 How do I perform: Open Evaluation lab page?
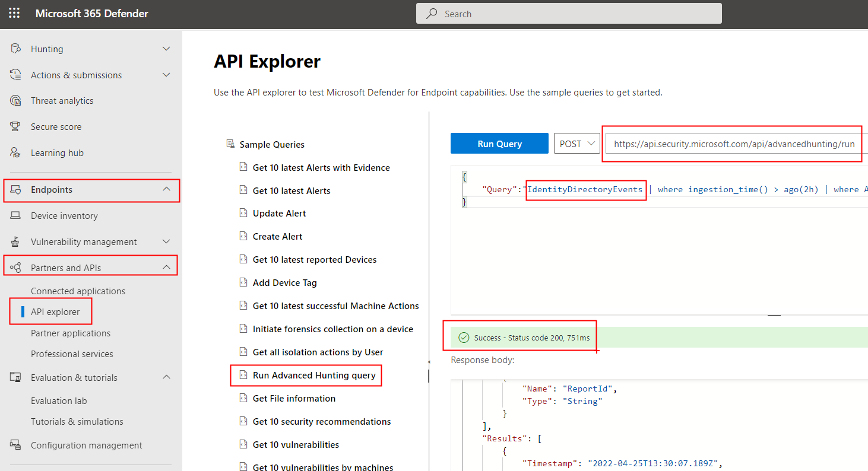tap(59, 400)
